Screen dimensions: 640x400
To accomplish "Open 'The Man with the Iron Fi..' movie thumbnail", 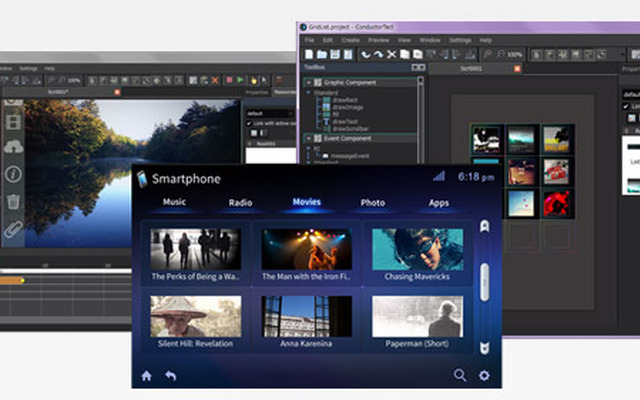I will [307, 249].
